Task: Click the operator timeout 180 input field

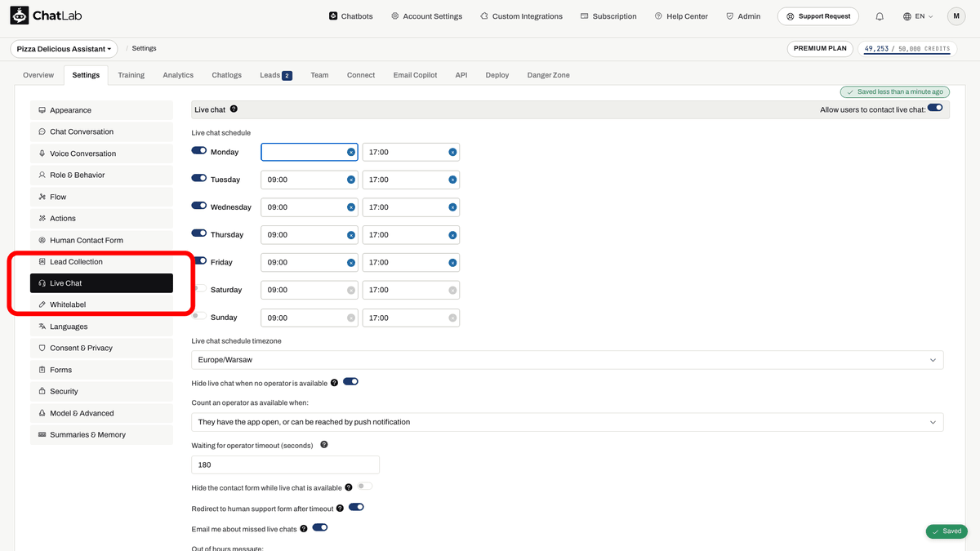Action: [x=286, y=464]
